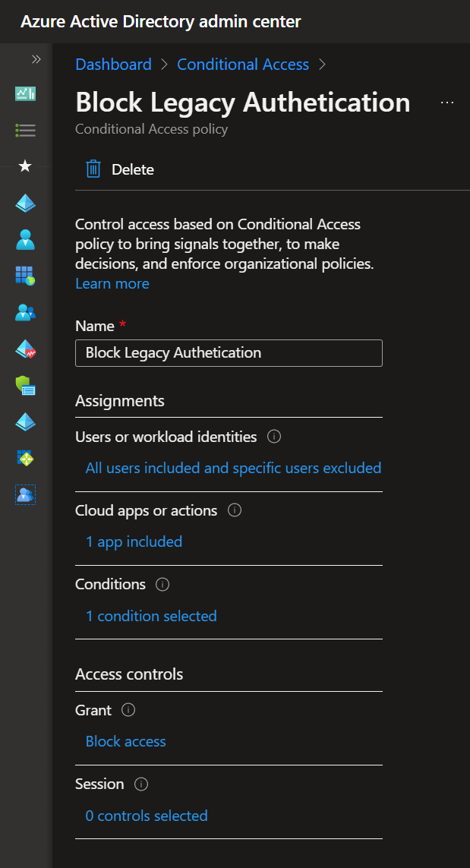Click the Azure Active Directory admin center title
Image resolution: width=470 pixels, height=868 pixels.
click(x=161, y=21)
